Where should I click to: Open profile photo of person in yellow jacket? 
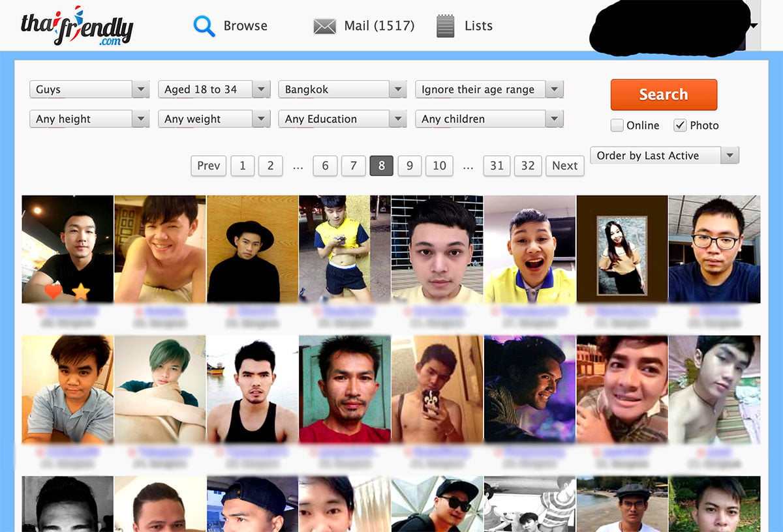pyautogui.click(x=529, y=249)
